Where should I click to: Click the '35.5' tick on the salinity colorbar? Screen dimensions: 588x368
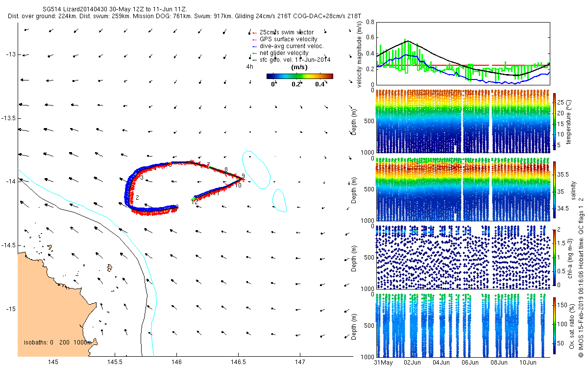[563, 174]
